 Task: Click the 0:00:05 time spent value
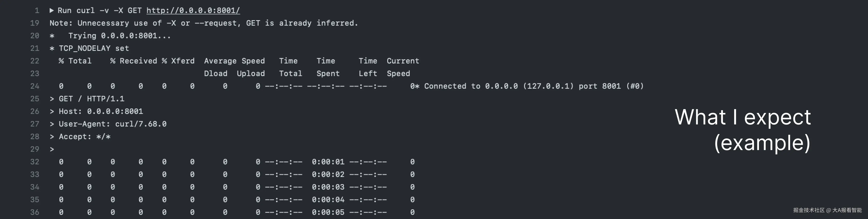(x=328, y=212)
